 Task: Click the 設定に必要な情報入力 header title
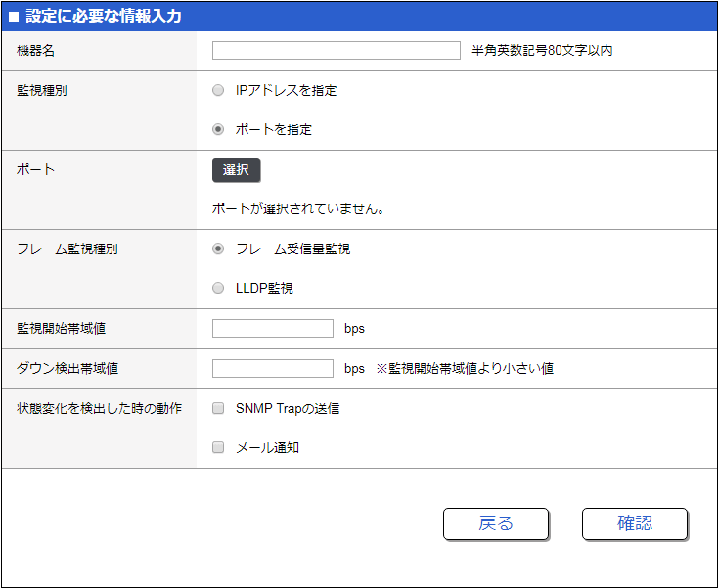103,17
